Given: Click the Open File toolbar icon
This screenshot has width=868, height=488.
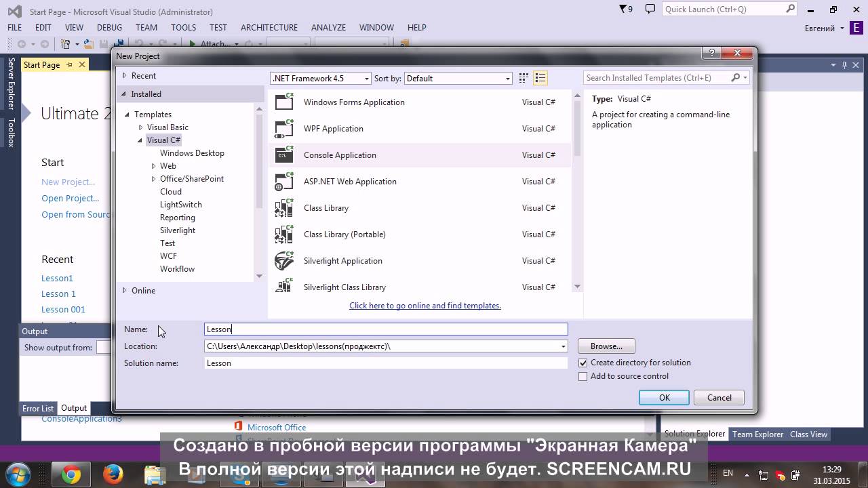Looking at the screenshot, I should tap(88, 44).
